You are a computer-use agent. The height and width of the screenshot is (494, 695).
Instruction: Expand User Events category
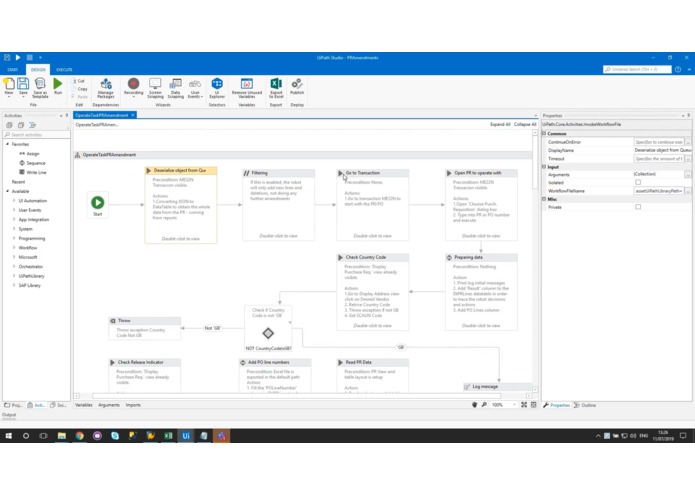pos(14,210)
